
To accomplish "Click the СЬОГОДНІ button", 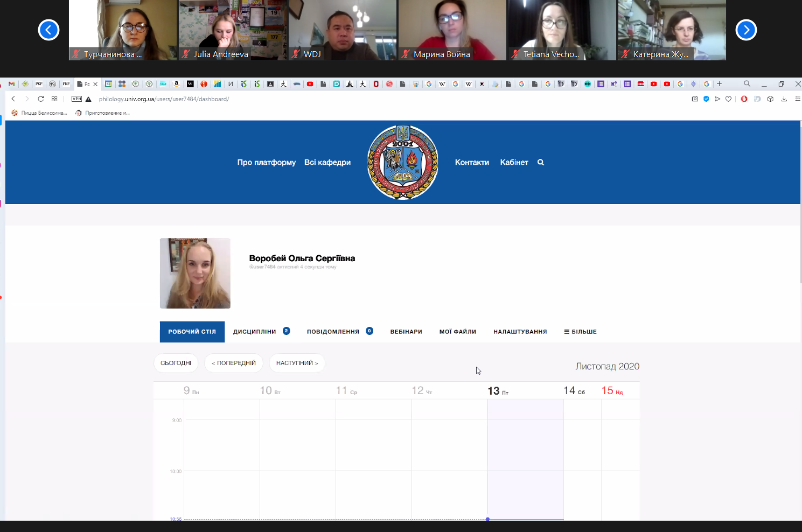I will [x=176, y=363].
